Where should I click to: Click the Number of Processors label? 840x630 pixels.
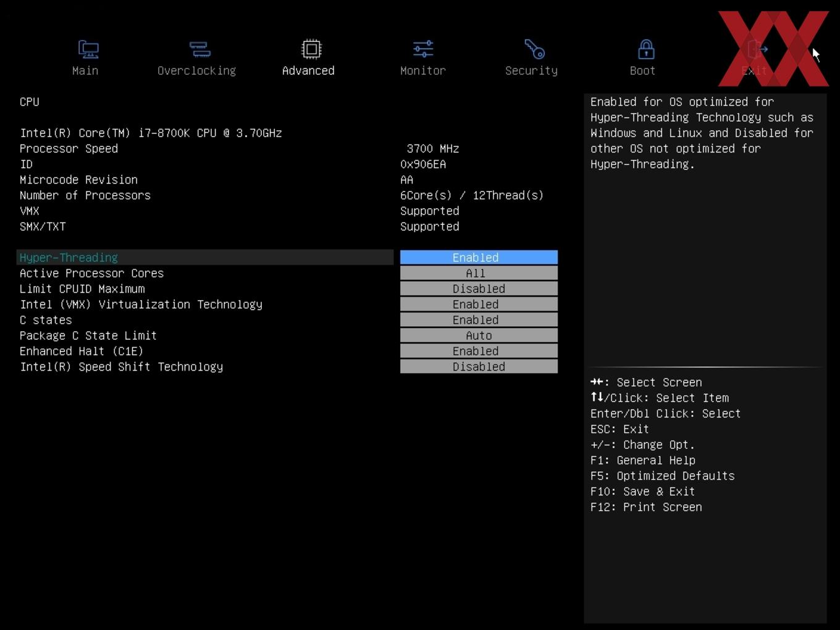pyautogui.click(x=85, y=195)
